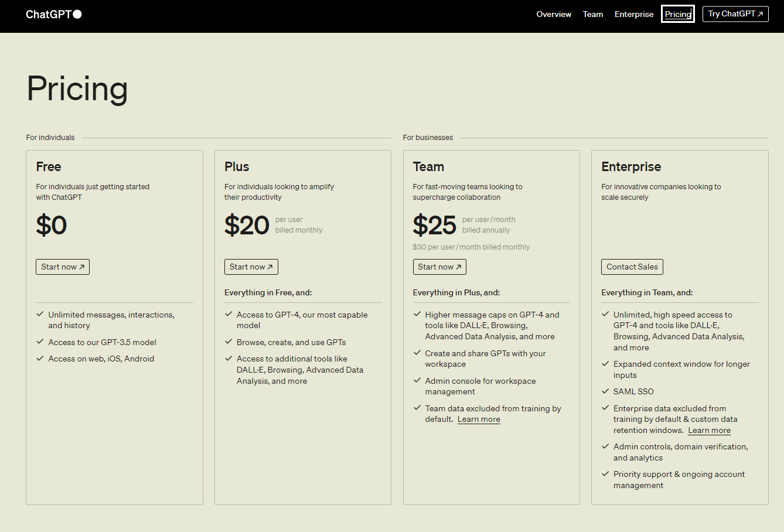The image size is (784, 532).
Task: Click the checkmark next to SAML SSO
Action: click(605, 391)
